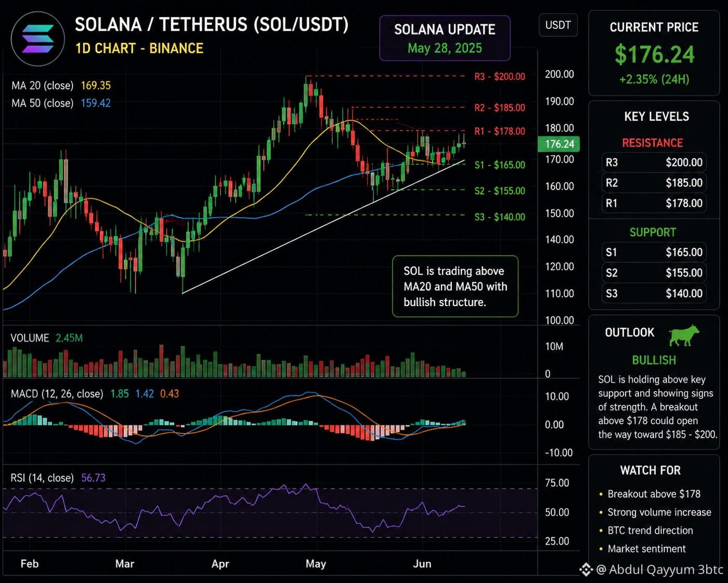Click the large $176.24 current price
Screen dimensions: 728x583
tap(654, 55)
